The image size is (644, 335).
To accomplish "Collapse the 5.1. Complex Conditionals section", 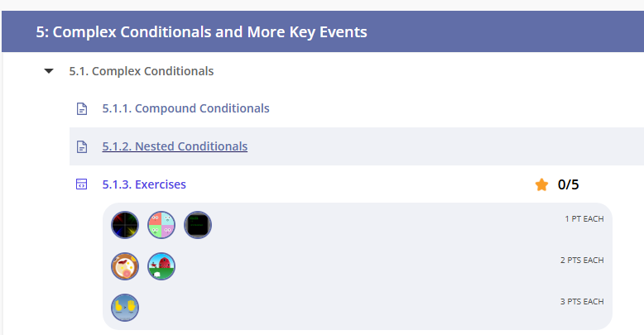I will tap(50, 72).
